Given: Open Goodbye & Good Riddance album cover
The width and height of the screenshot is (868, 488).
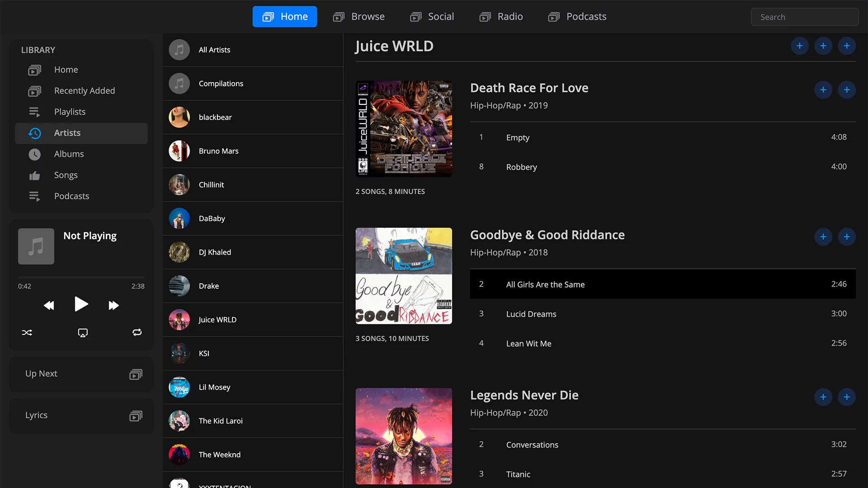Looking at the screenshot, I should [x=404, y=276].
